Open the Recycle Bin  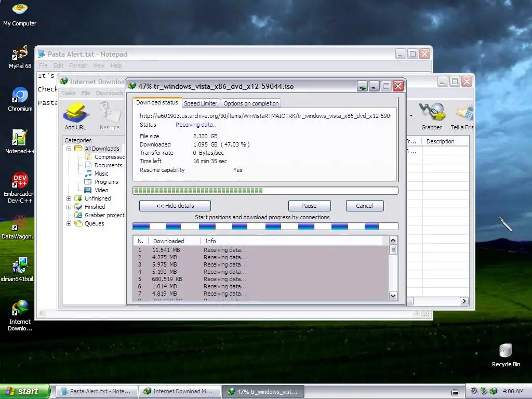506,355
